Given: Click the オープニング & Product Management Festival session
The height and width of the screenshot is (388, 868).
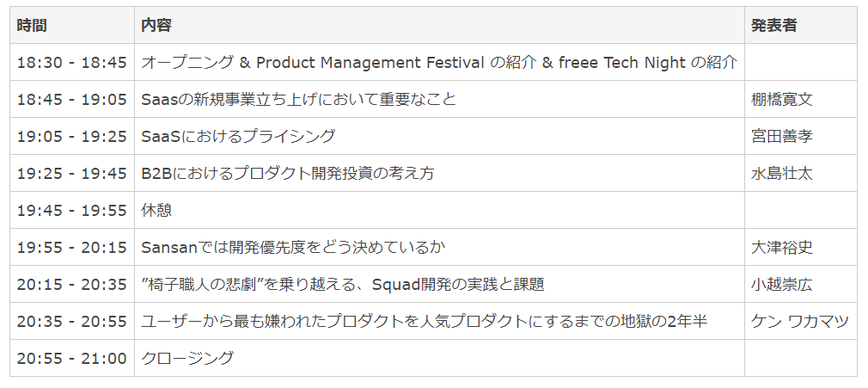Looking at the screenshot, I should 438,63.
